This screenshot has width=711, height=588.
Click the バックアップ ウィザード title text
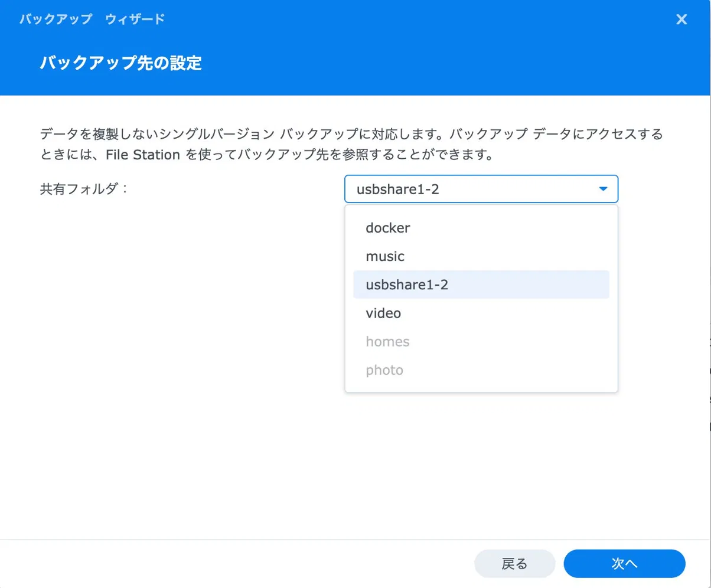tap(92, 19)
